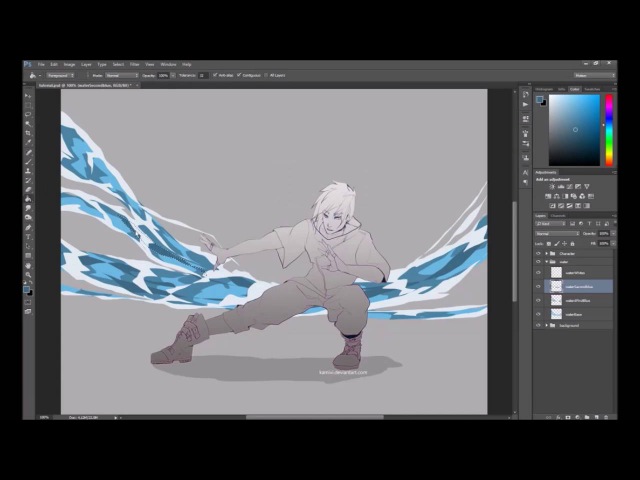The image size is (640, 480).
Task: Open Layers panel Opacity arrow
Action: [x=613, y=234]
